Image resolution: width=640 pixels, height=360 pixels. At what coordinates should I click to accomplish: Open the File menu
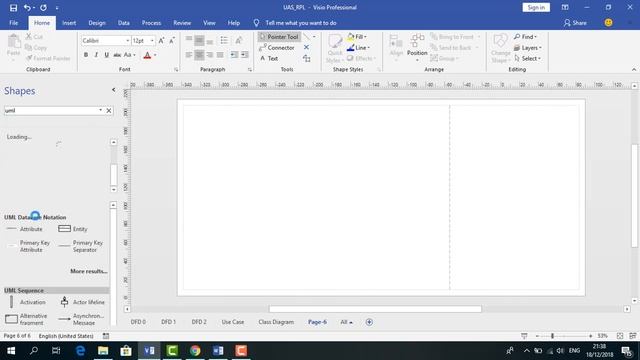pyautogui.click(x=13, y=23)
